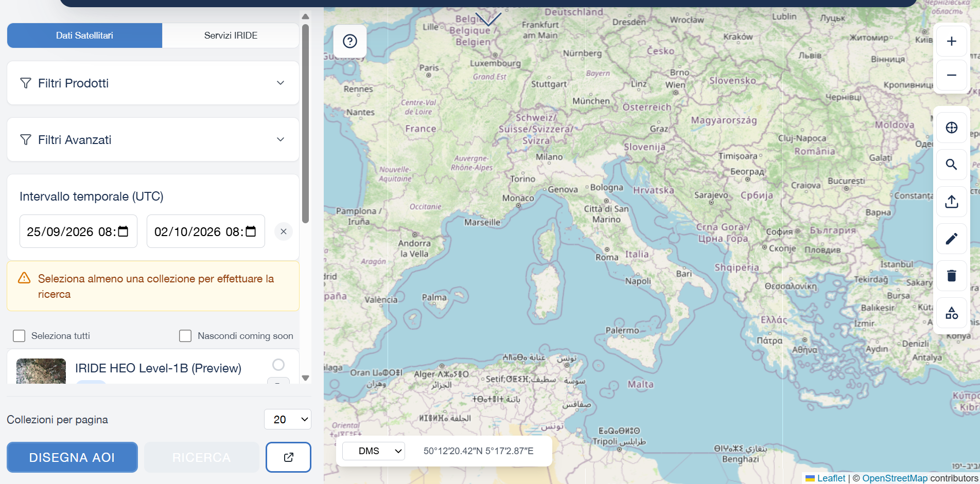This screenshot has height=484, width=980.
Task: Click the trash delete icon on map toolbar
Action: [x=951, y=276]
